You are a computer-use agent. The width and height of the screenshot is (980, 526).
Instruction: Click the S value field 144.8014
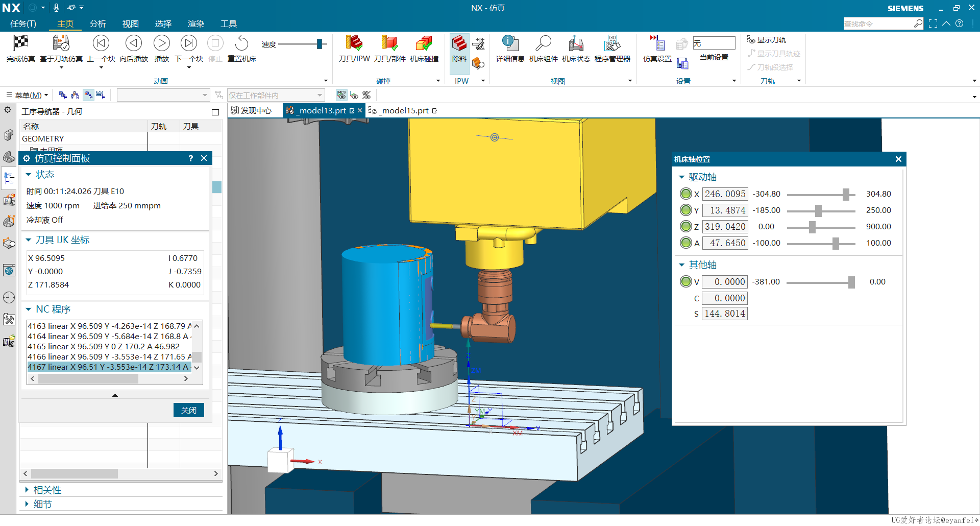tap(725, 314)
